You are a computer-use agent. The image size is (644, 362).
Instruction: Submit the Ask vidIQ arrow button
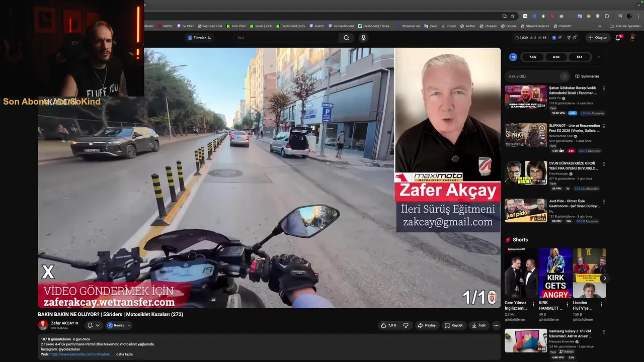pyautogui.click(x=565, y=76)
